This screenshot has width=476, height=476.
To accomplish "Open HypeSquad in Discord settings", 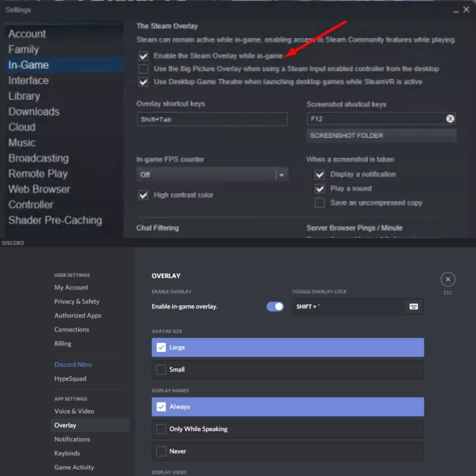I will tap(70, 379).
